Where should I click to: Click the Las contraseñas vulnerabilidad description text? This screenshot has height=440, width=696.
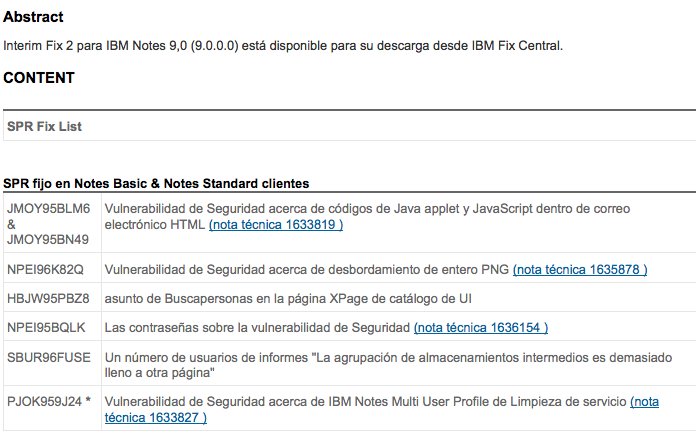point(257,328)
